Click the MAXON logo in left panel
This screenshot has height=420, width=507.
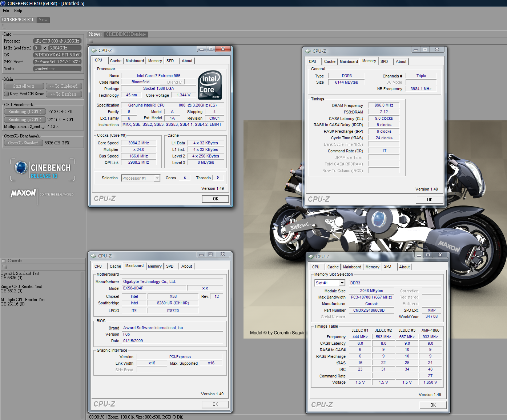click(23, 193)
